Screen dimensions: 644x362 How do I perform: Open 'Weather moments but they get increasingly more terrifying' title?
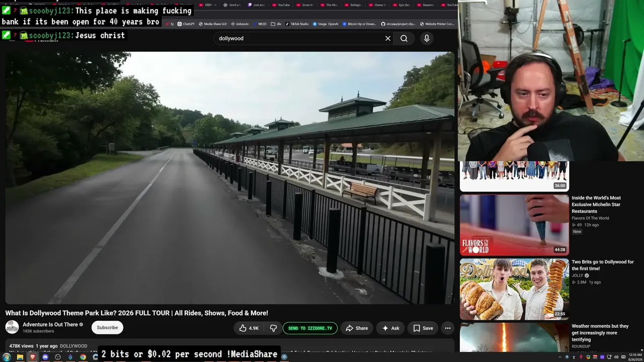click(x=600, y=333)
